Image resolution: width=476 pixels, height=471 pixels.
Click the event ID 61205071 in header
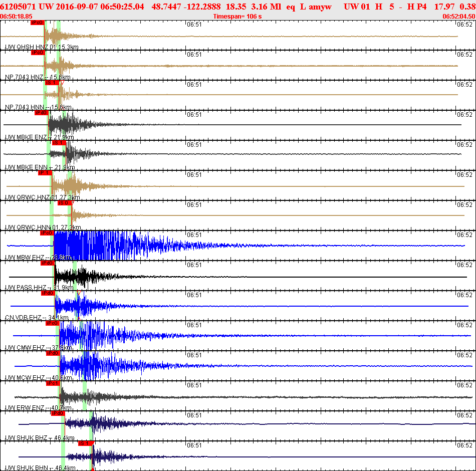(18, 7)
